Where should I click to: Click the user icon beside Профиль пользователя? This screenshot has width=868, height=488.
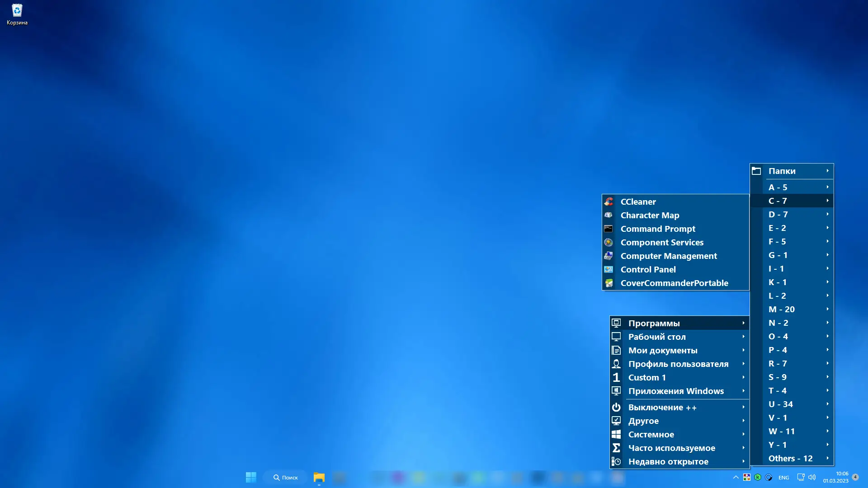pyautogui.click(x=617, y=364)
